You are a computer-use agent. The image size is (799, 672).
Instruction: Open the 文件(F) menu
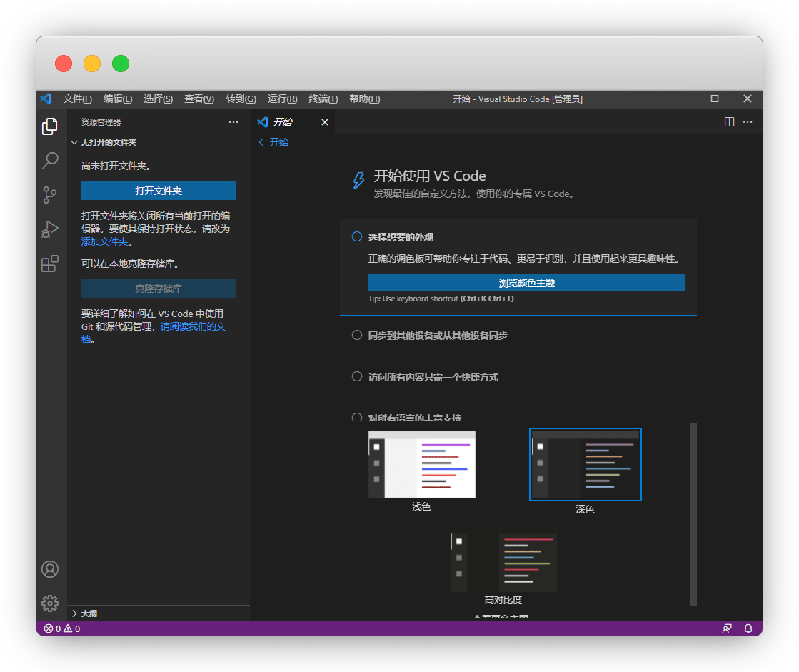click(77, 99)
